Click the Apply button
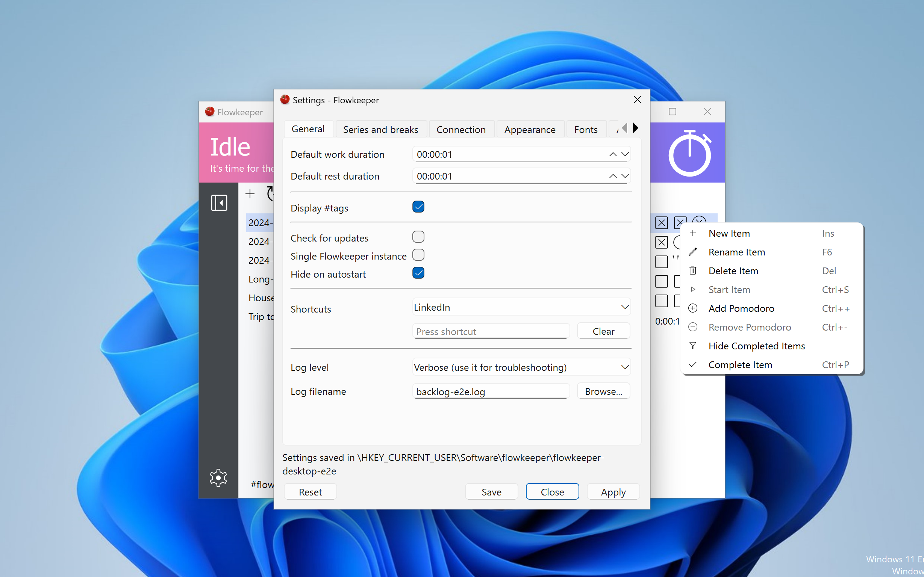Viewport: 924px width, 577px height. (613, 492)
